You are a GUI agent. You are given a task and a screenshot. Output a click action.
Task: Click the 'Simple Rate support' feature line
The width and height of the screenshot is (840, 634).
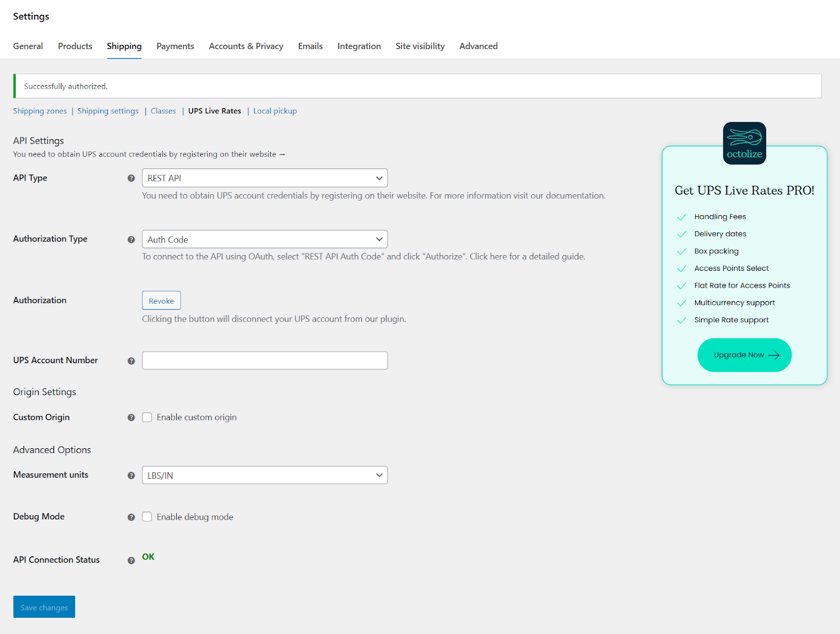[x=731, y=320]
